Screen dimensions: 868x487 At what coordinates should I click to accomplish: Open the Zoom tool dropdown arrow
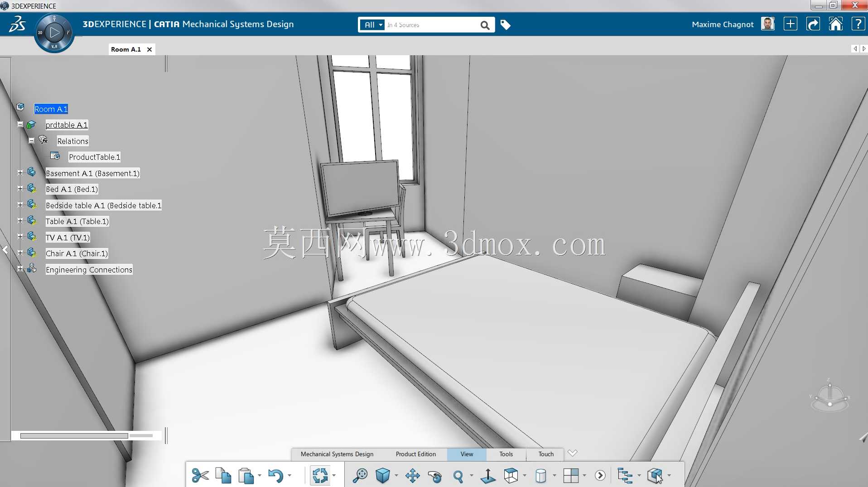472,476
